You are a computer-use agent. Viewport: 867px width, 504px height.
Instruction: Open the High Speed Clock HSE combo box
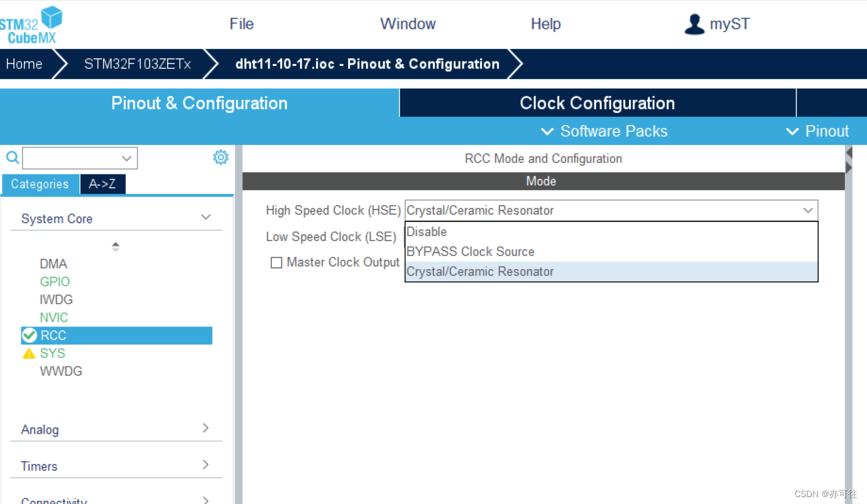pyautogui.click(x=611, y=210)
